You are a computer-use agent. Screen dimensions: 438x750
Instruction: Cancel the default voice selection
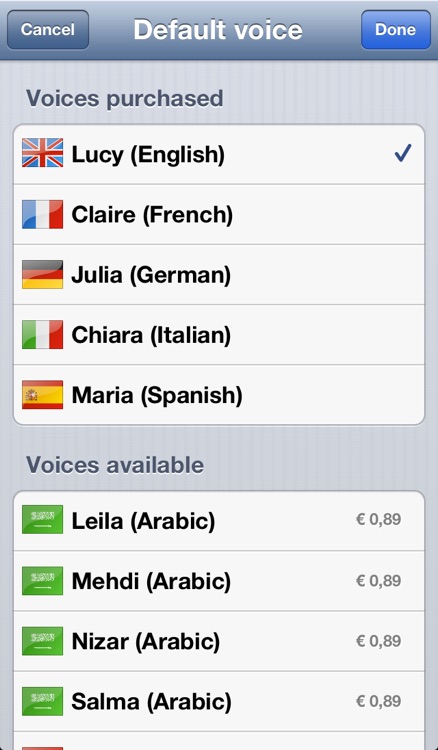tap(48, 30)
